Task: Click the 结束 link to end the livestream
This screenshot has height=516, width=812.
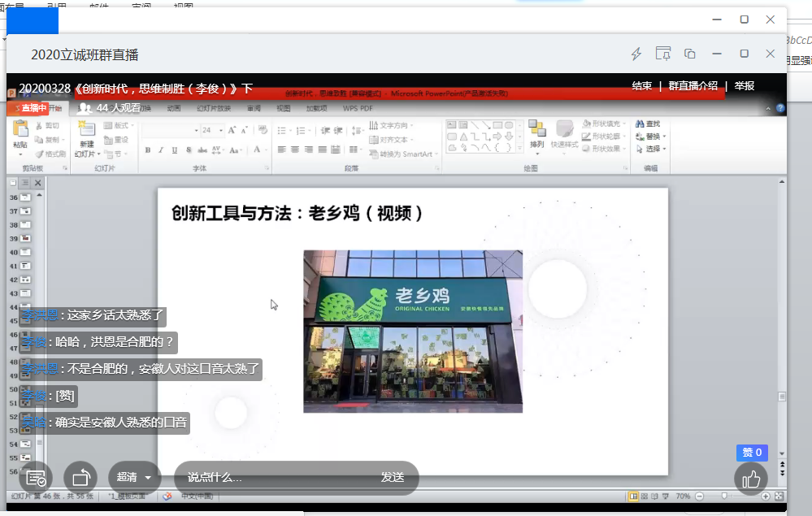Action: pos(642,86)
